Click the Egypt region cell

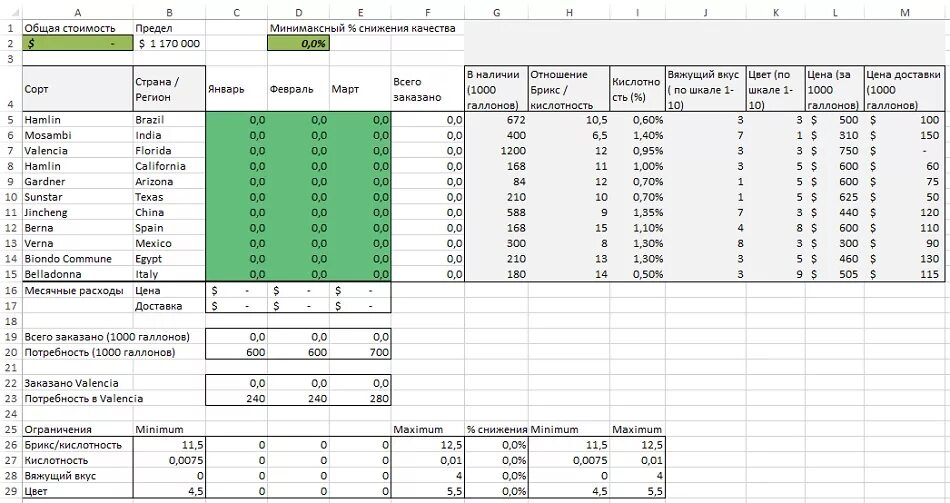[x=169, y=258]
